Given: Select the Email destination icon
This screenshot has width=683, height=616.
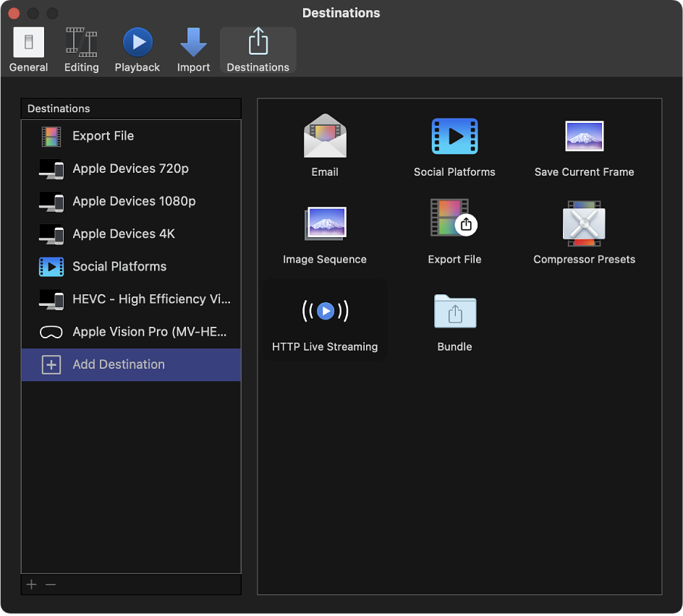Looking at the screenshot, I should (324, 136).
